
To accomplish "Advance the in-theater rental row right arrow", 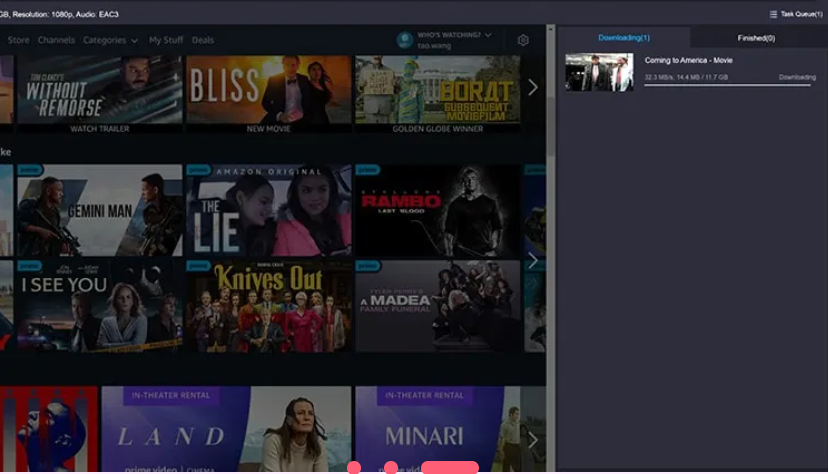I will click(533, 440).
